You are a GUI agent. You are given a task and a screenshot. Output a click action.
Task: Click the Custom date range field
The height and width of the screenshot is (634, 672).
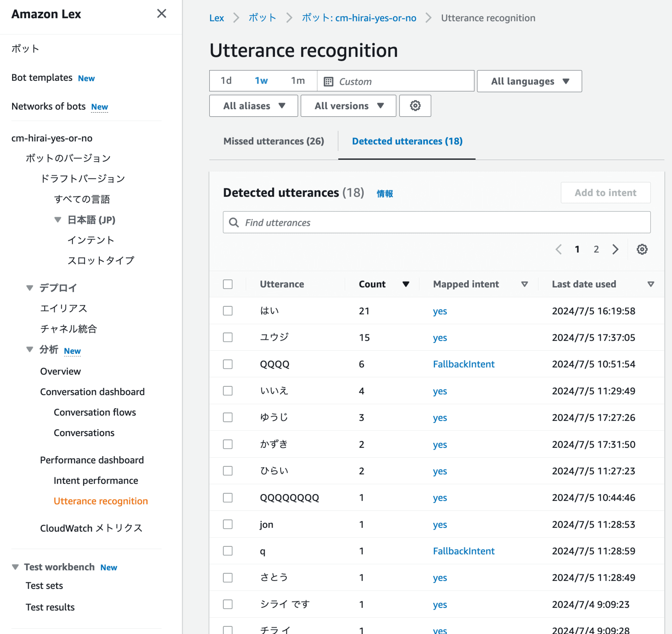395,81
